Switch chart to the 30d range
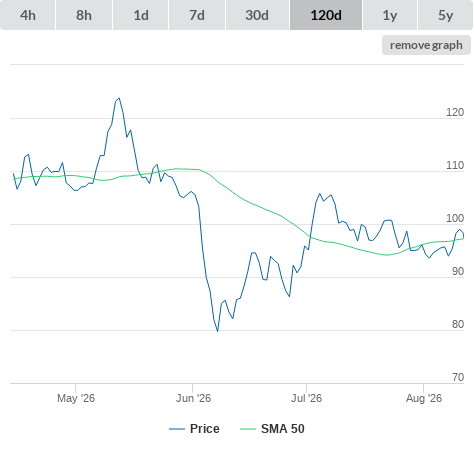This screenshot has width=474, height=455. coord(257,15)
